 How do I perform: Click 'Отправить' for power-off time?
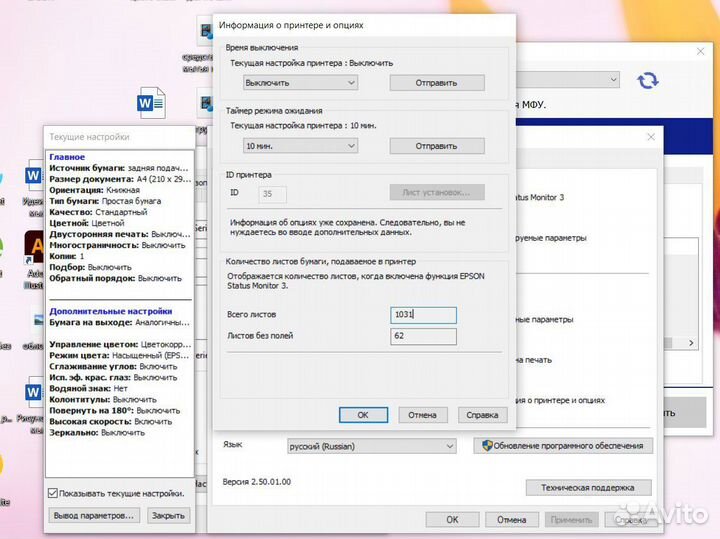(x=437, y=83)
